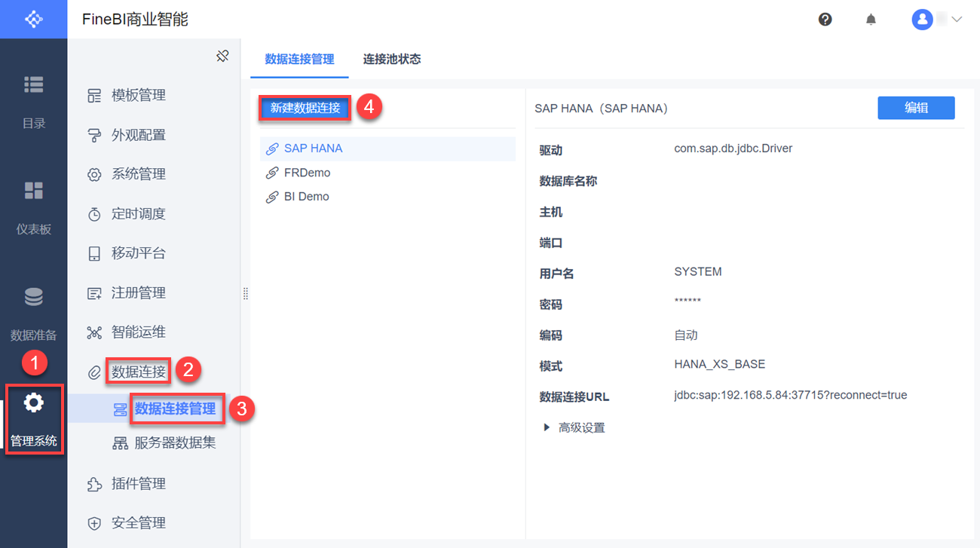Expand the 高级设置 section

[574, 428]
